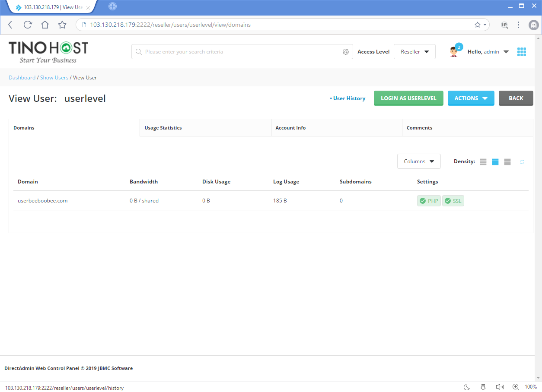This screenshot has height=392, width=542.
Task: Open the Account Info tab
Action: click(x=290, y=127)
